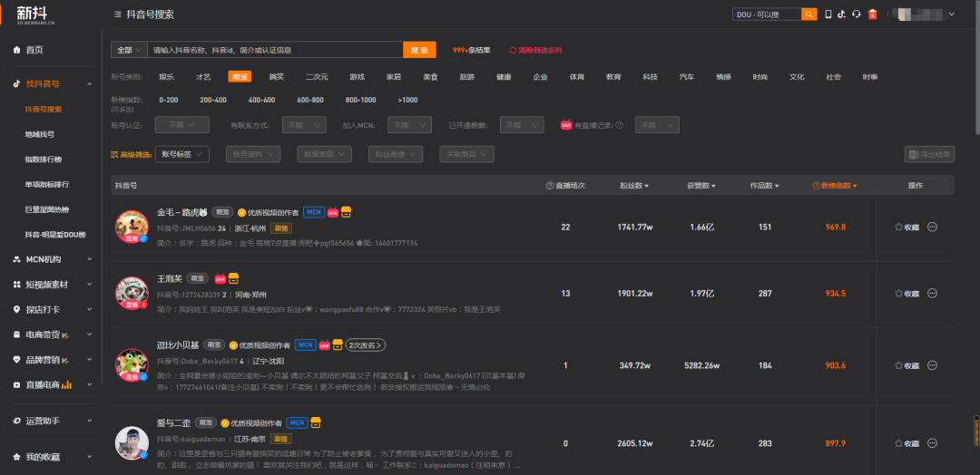The height and width of the screenshot is (475, 980).
Task: Open the user account dropdown arrow
Action: click(952, 15)
